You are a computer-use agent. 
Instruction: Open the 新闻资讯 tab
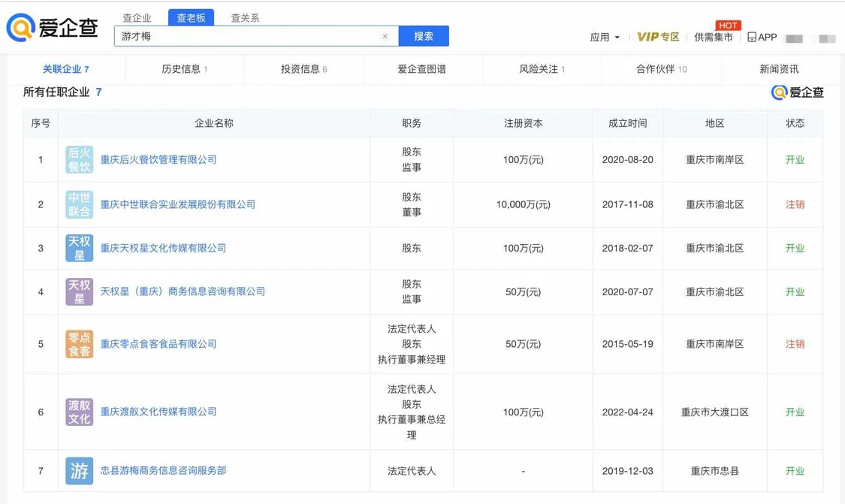(779, 69)
